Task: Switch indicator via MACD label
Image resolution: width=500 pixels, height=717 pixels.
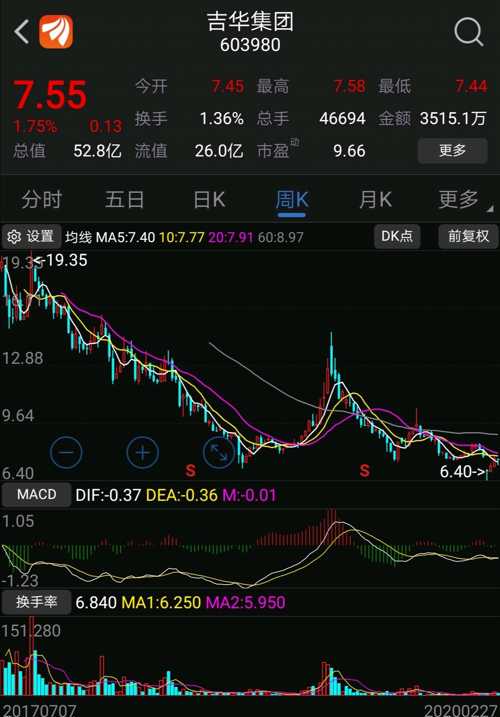Action: coord(37,495)
